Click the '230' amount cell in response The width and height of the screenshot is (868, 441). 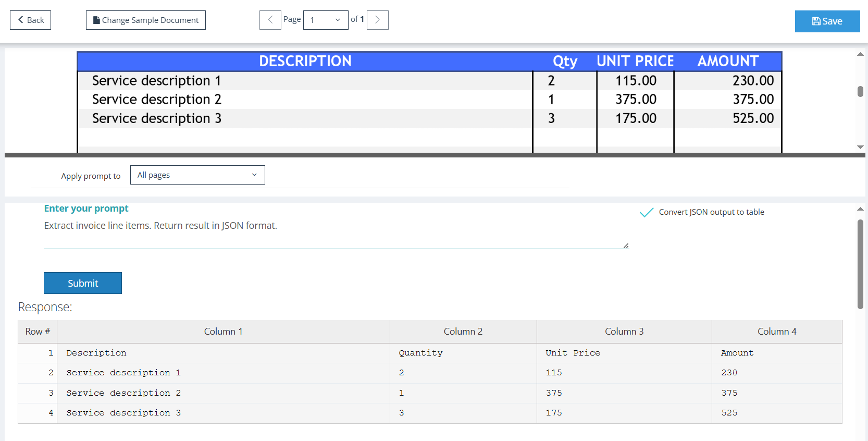(x=777, y=373)
